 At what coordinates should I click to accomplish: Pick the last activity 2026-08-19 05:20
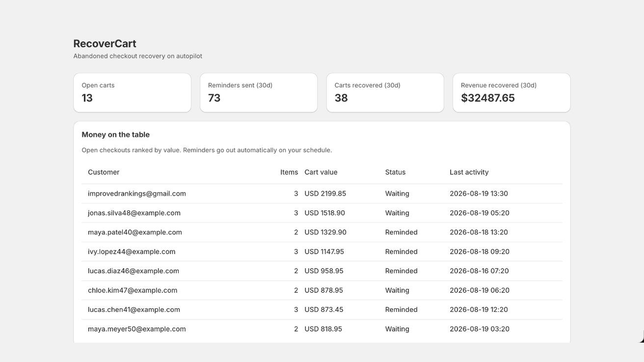tap(479, 213)
